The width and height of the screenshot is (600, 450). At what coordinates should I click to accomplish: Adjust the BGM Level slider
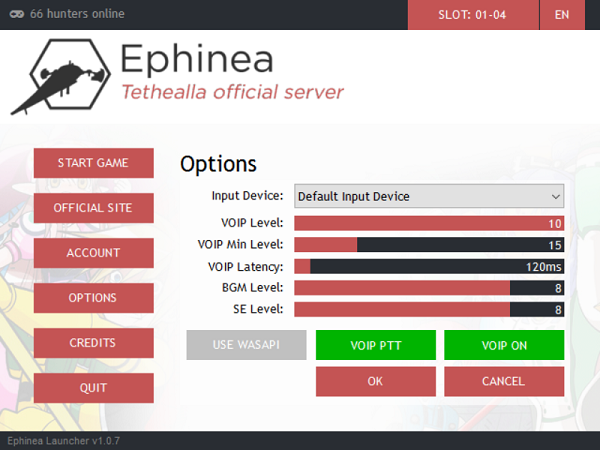pyautogui.click(x=429, y=288)
